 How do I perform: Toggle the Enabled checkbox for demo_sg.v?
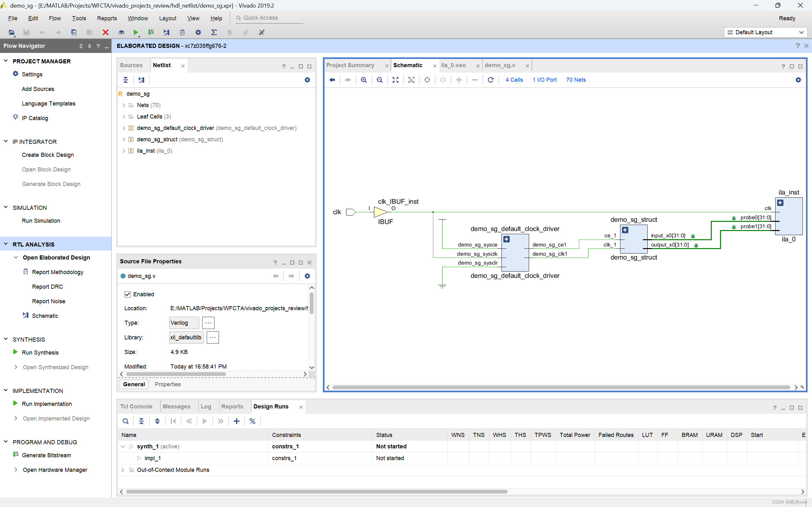point(128,294)
